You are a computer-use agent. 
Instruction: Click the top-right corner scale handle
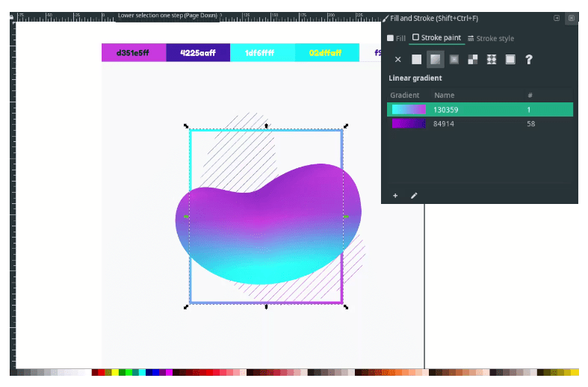coord(346,126)
